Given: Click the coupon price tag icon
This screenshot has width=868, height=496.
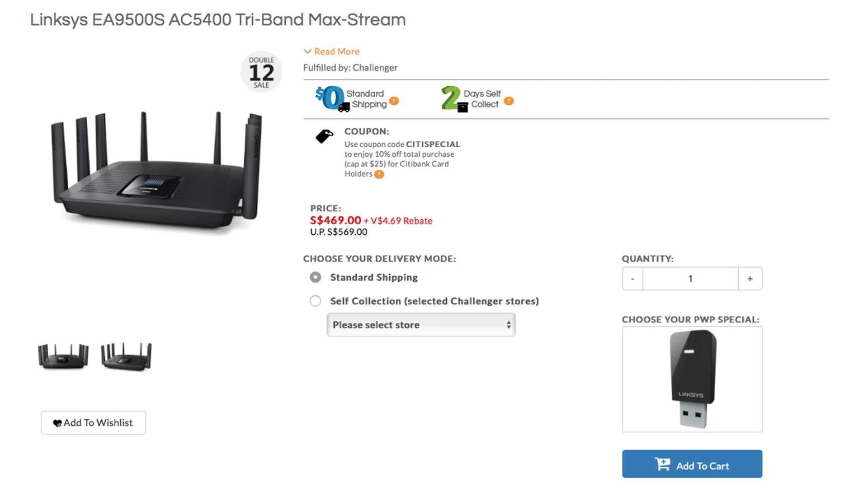Looking at the screenshot, I should coord(324,136).
